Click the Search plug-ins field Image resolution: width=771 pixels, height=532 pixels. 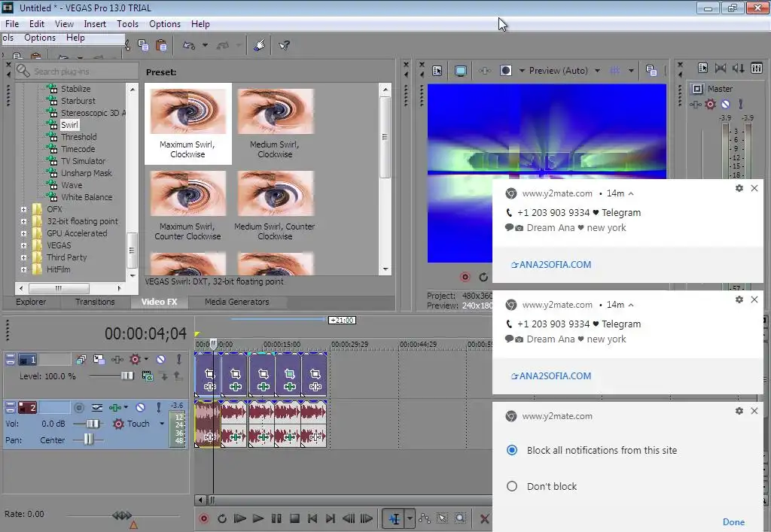coord(77,71)
